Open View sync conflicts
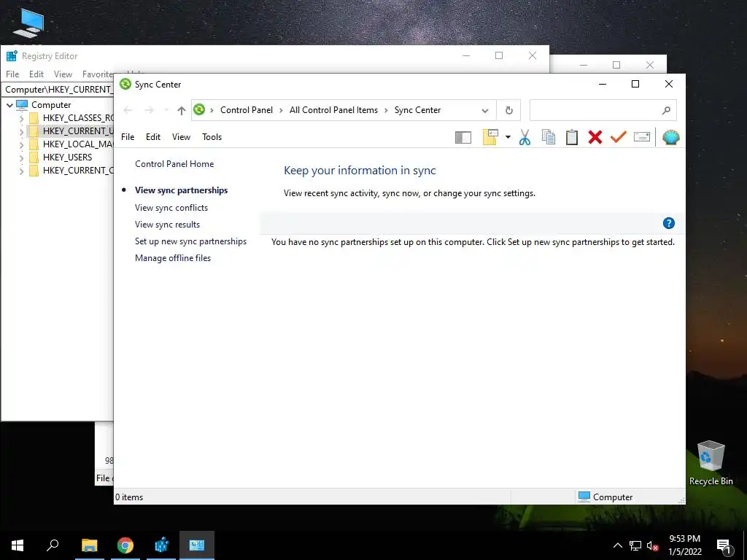Viewport: 747px width, 560px height. 171,208
